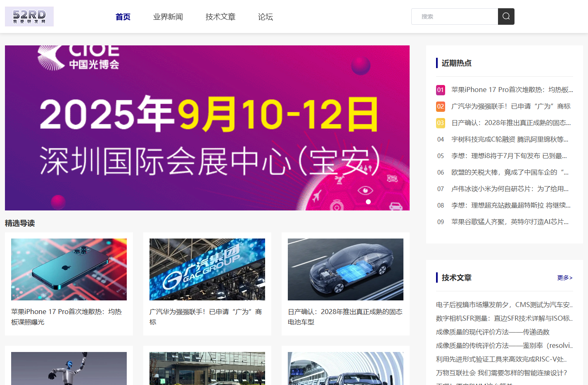Open the GAC Group sign card image

pyautogui.click(x=207, y=269)
